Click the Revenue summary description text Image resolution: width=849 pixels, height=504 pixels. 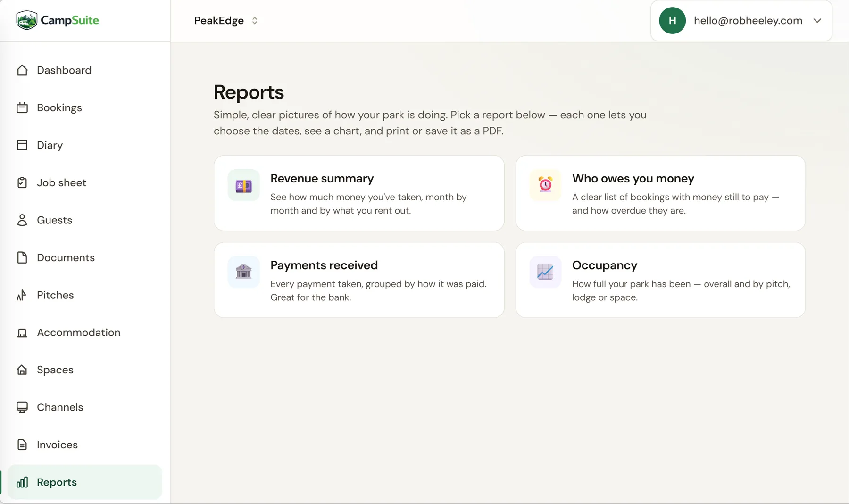[x=368, y=204]
